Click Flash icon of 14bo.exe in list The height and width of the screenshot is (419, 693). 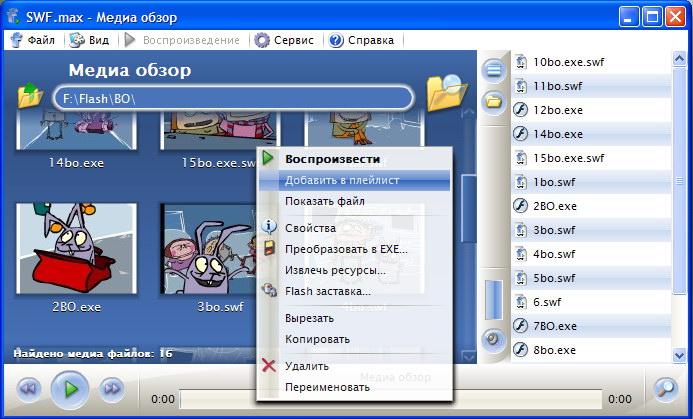point(521,133)
